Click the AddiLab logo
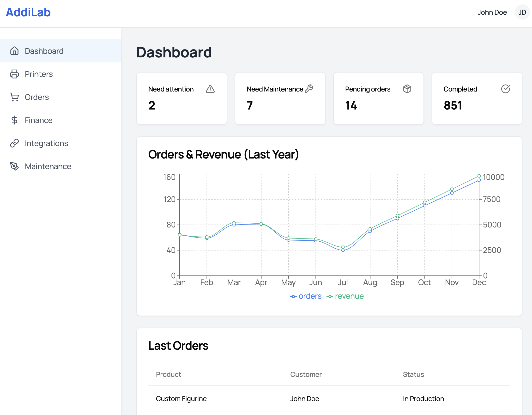 click(28, 12)
